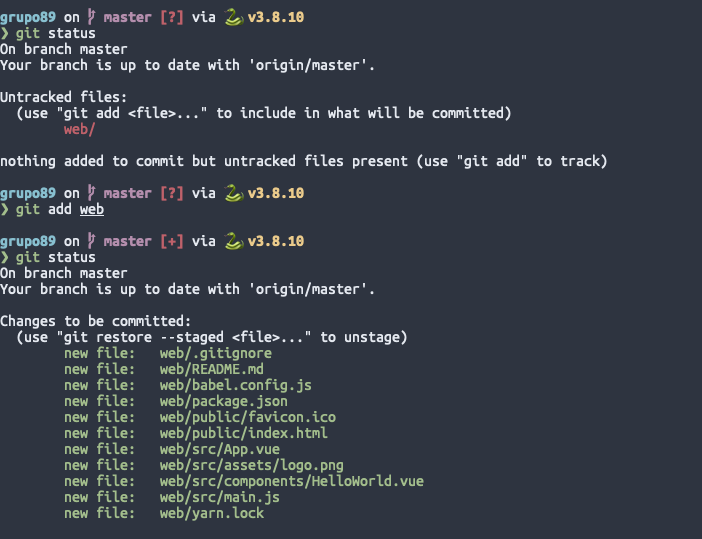Image resolution: width=702 pixels, height=539 pixels.
Task: Click git branch symbol in third prompt line
Action: point(91,241)
